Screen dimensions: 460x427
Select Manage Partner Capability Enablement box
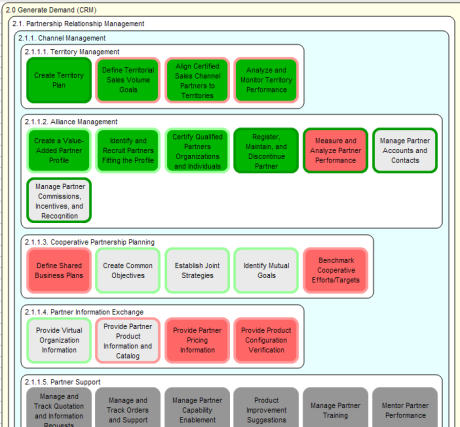tap(197, 407)
